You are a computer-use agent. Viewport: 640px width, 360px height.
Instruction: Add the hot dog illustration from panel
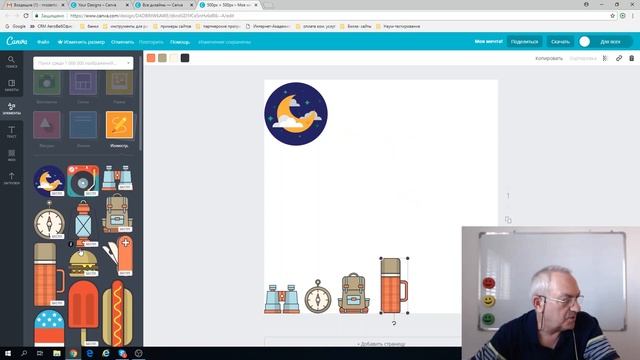pos(118,313)
